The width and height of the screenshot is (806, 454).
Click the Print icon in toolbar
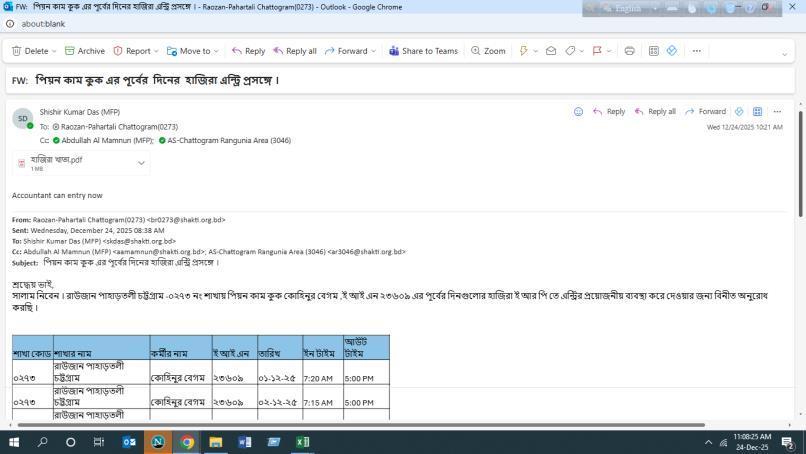tap(629, 51)
